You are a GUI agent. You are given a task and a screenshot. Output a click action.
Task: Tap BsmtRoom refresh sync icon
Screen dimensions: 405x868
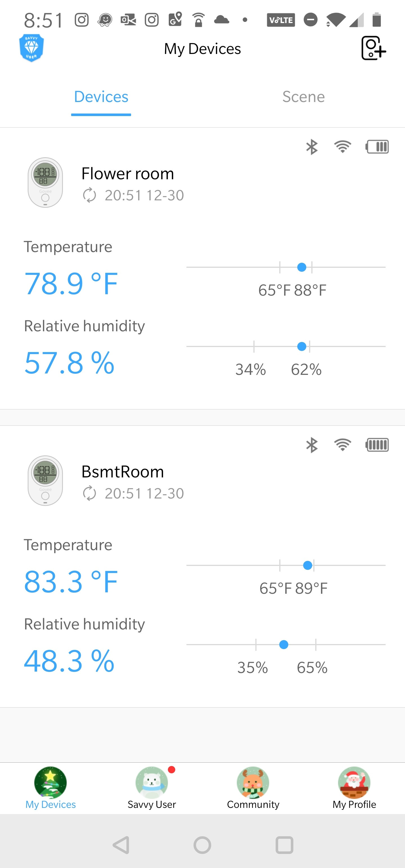click(89, 494)
